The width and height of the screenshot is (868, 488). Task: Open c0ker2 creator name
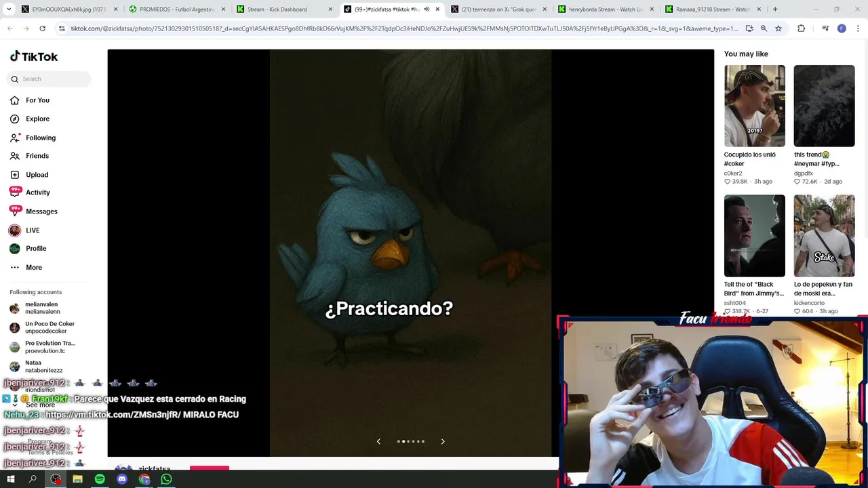[x=733, y=173]
